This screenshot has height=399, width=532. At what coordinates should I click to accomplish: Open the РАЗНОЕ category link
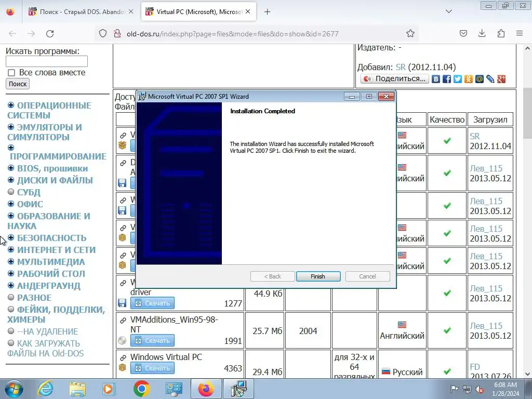pyautogui.click(x=34, y=298)
